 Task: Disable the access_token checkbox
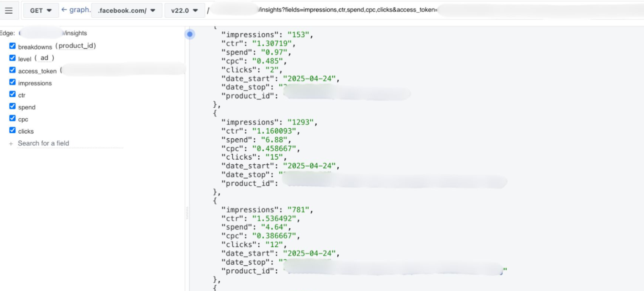click(12, 70)
